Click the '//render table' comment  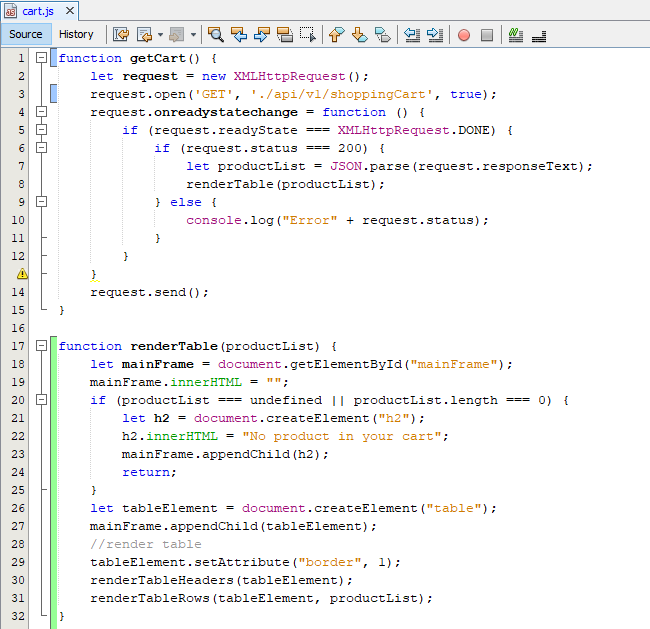(x=146, y=544)
